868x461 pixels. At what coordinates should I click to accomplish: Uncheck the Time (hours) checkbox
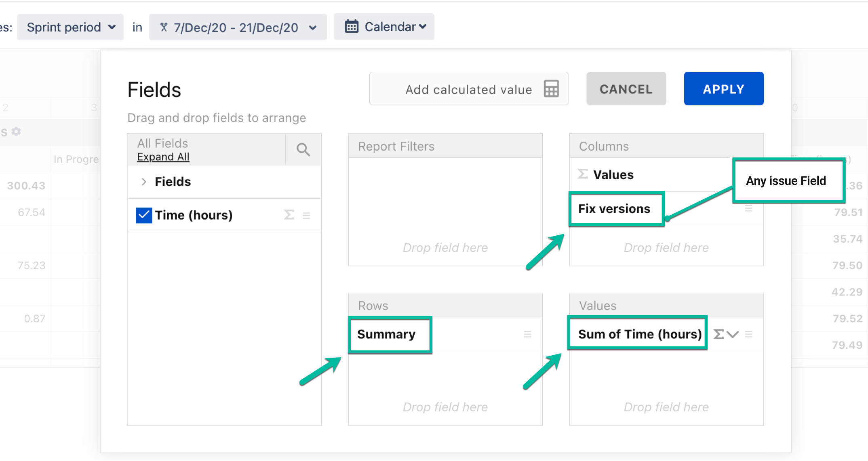pyautogui.click(x=144, y=215)
